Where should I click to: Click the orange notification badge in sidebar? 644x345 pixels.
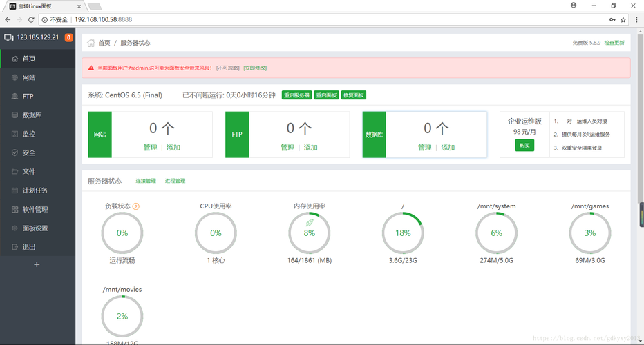pyautogui.click(x=68, y=37)
